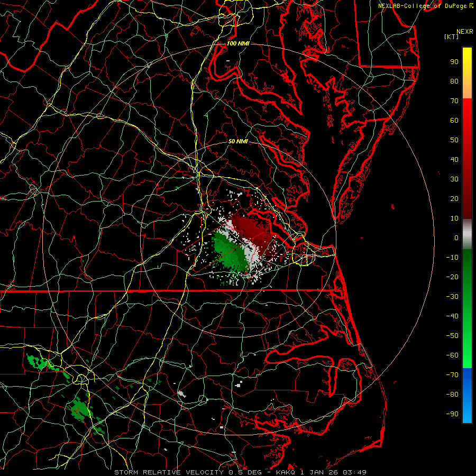
Task: Click the "NEXR" label above the color bar
Action: tap(465, 32)
